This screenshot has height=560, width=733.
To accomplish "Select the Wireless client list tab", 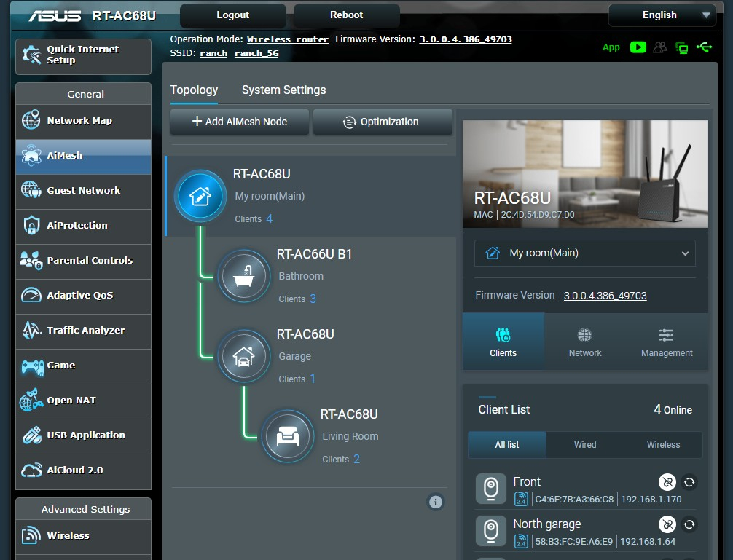I will click(663, 445).
